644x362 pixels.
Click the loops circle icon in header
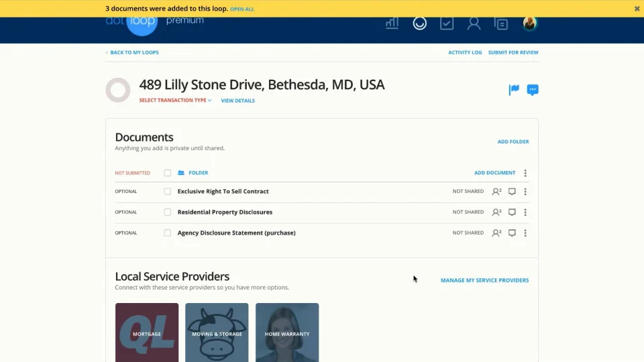(420, 23)
